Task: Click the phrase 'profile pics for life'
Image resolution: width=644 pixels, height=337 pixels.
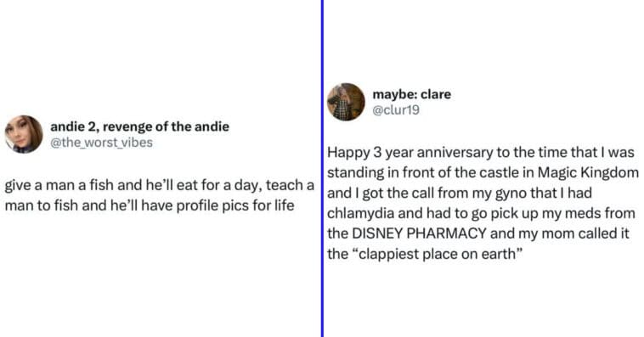Action: [x=235, y=205]
